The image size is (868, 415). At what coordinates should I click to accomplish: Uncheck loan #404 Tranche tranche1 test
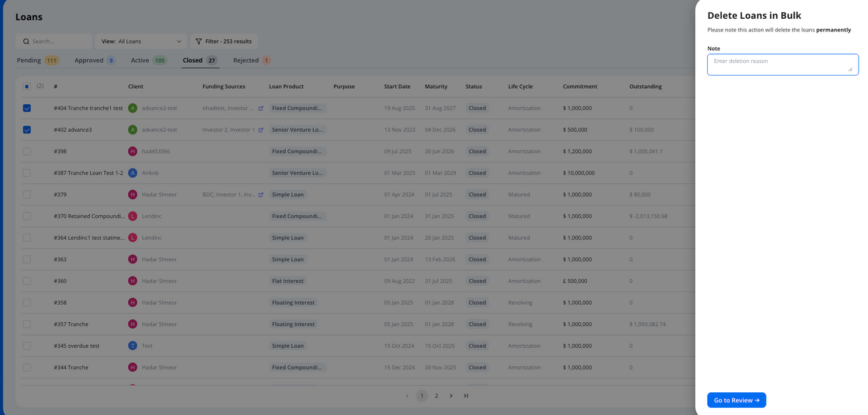(x=27, y=108)
